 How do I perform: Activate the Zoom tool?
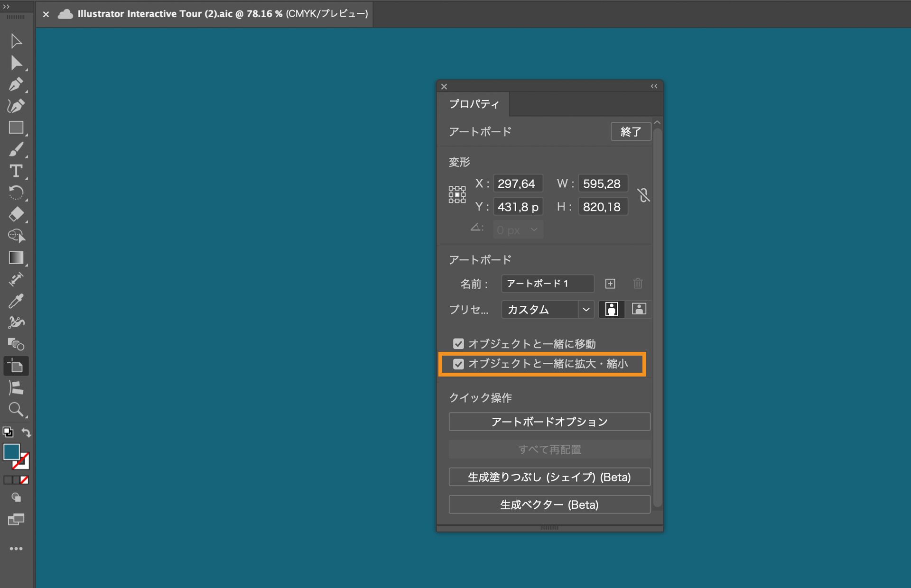(x=16, y=410)
